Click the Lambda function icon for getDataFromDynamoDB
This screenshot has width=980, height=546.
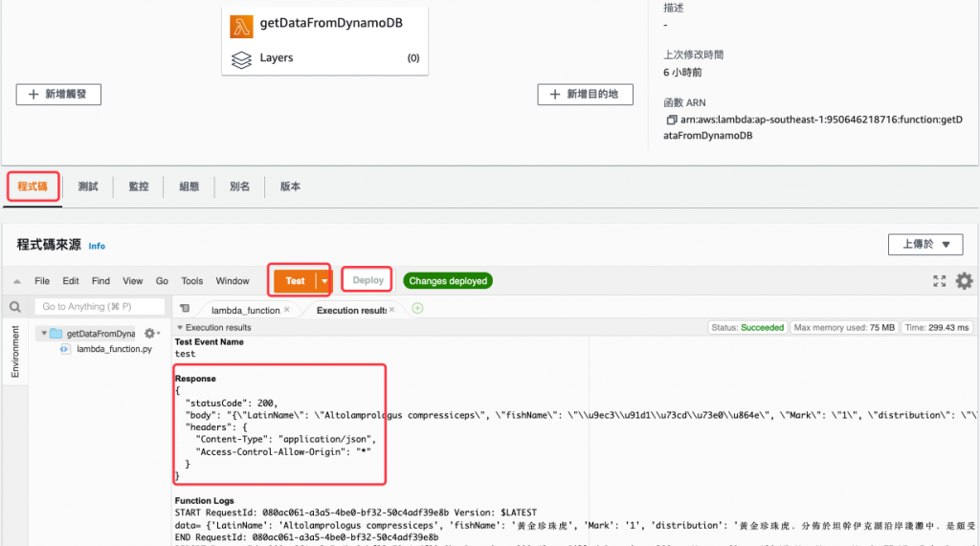(241, 27)
